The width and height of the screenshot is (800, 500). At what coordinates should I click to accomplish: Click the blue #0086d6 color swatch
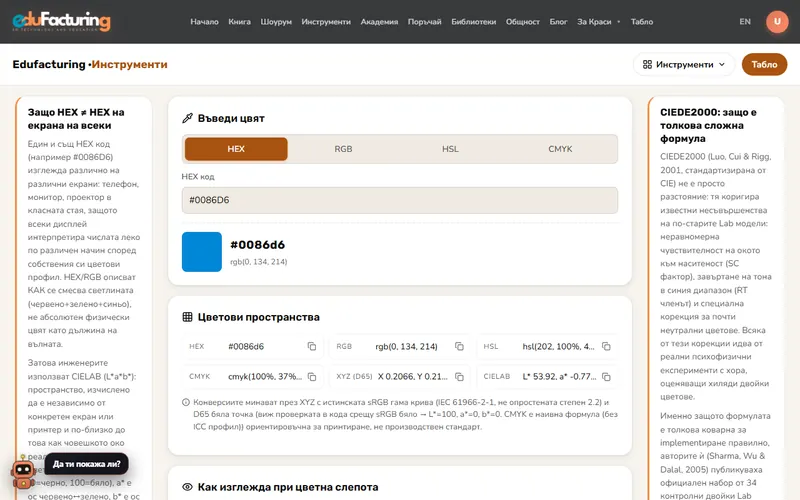point(202,252)
